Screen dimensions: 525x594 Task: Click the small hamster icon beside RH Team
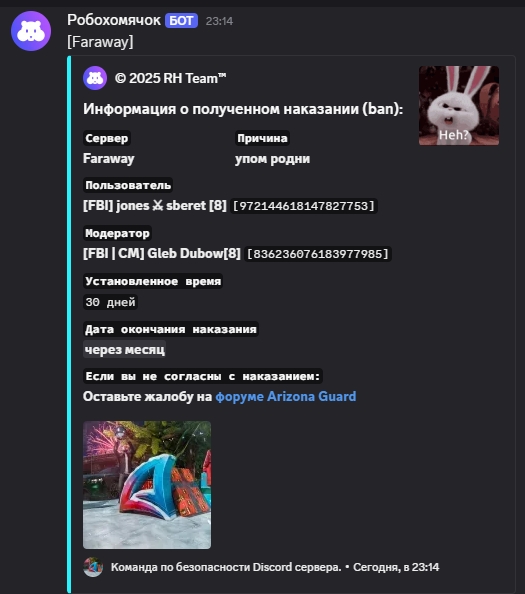tap(95, 78)
